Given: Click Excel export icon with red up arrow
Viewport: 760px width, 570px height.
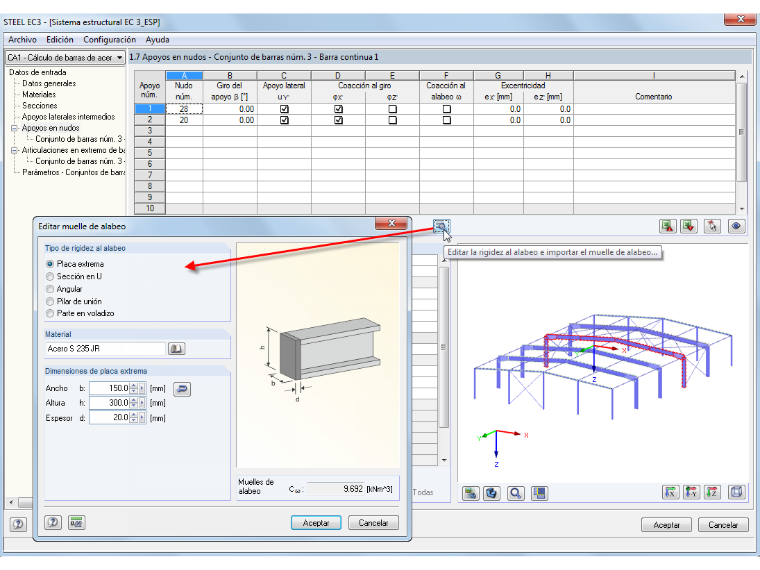Looking at the screenshot, I should point(667,226).
